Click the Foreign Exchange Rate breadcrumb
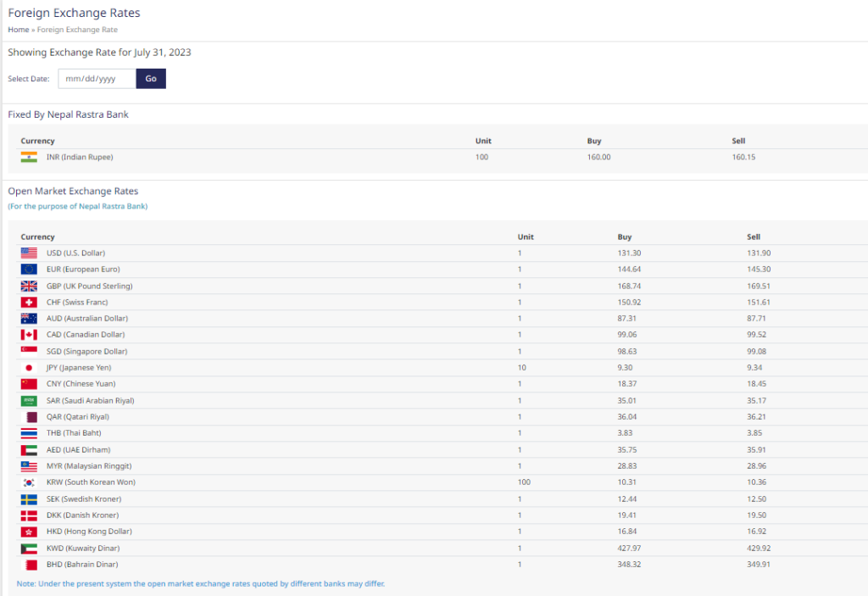 [77, 30]
